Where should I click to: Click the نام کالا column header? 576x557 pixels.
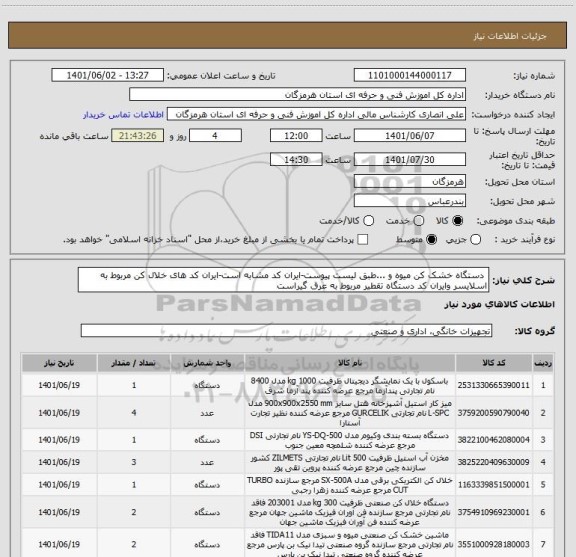(x=350, y=363)
